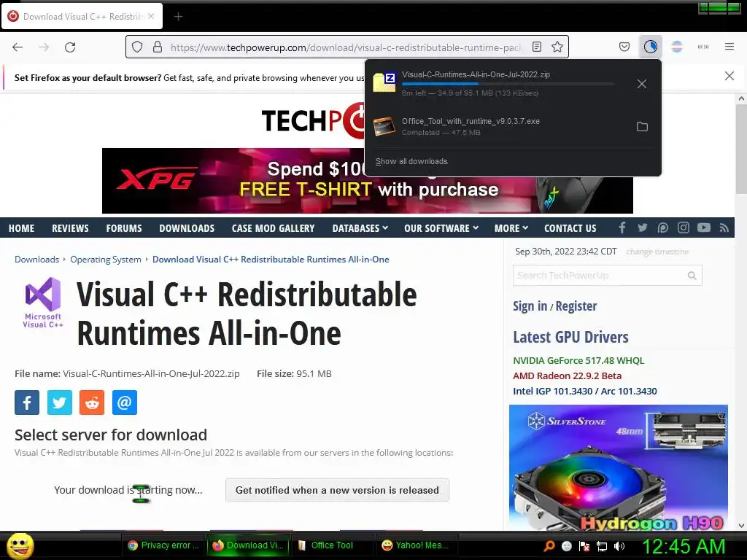The height and width of the screenshot is (560, 747).
Task: Open TechPowerUp Twitter icon in navbar
Action: [x=642, y=227]
